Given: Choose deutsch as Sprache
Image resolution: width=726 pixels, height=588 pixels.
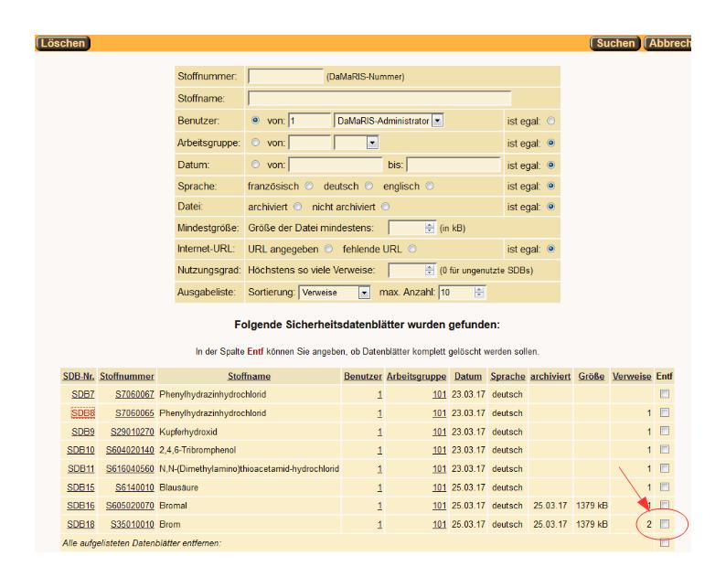Looking at the screenshot, I should [368, 187].
